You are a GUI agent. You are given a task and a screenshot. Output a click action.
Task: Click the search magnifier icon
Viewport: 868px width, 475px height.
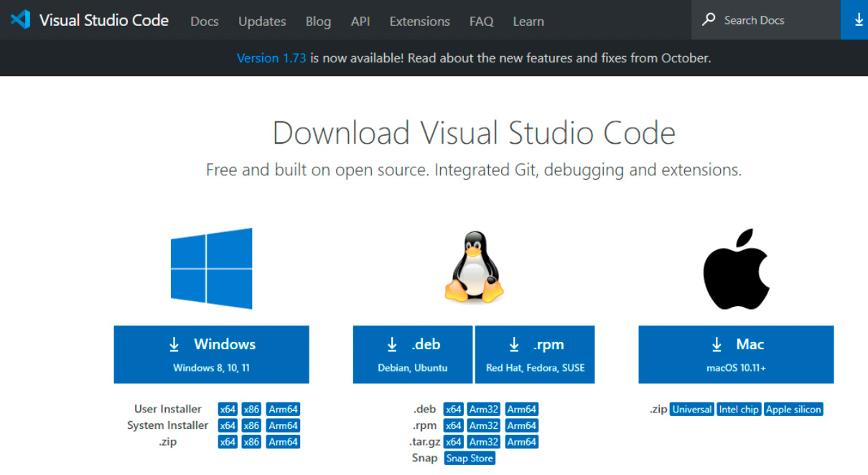709,19
